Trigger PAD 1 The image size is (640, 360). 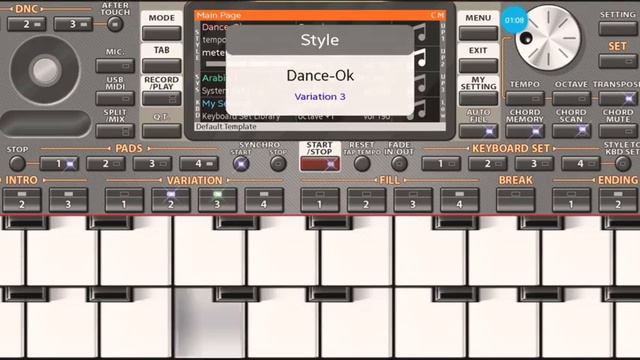point(59,164)
